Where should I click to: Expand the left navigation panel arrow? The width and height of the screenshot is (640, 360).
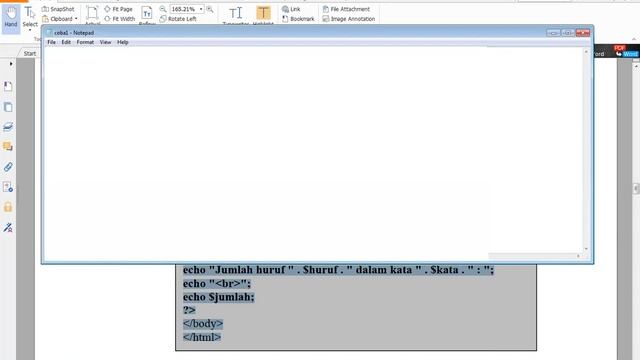coord(11,64)
